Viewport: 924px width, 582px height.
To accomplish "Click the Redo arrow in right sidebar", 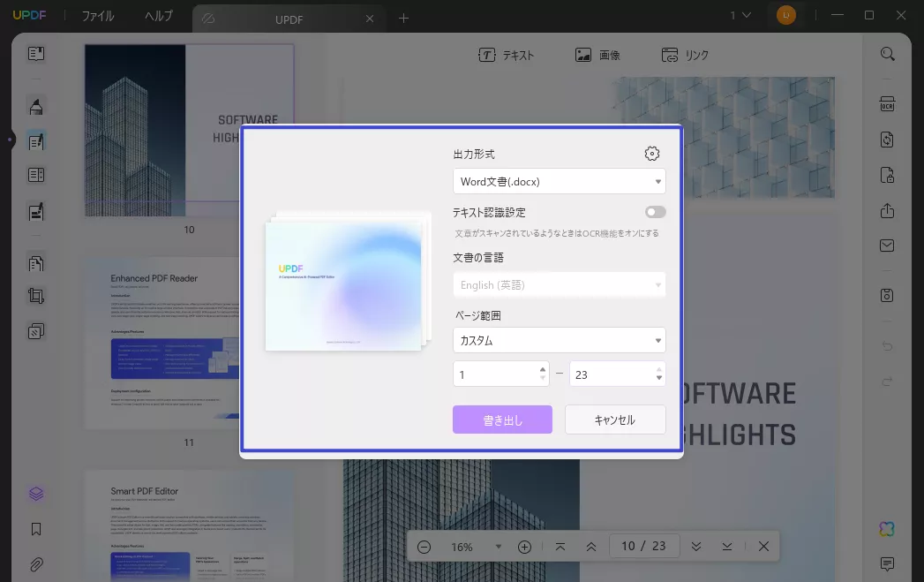I will [888, 382].
